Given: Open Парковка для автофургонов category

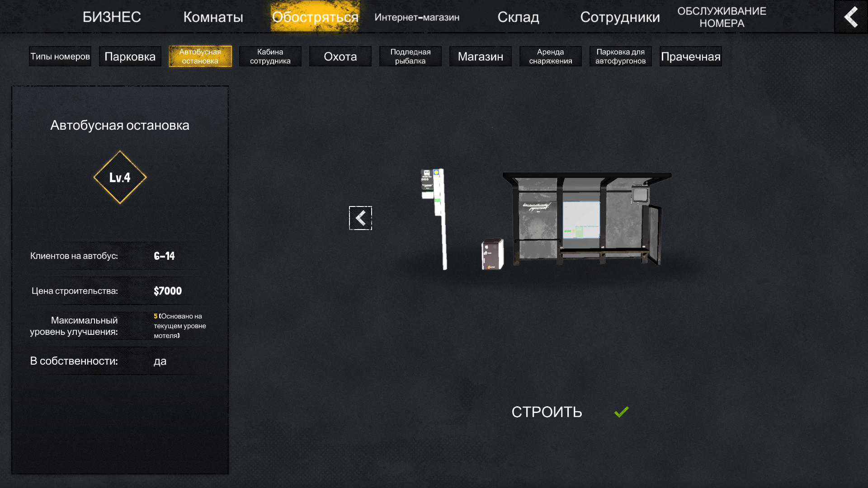Looking at the screenshot, I should click(x=621, y=56).
